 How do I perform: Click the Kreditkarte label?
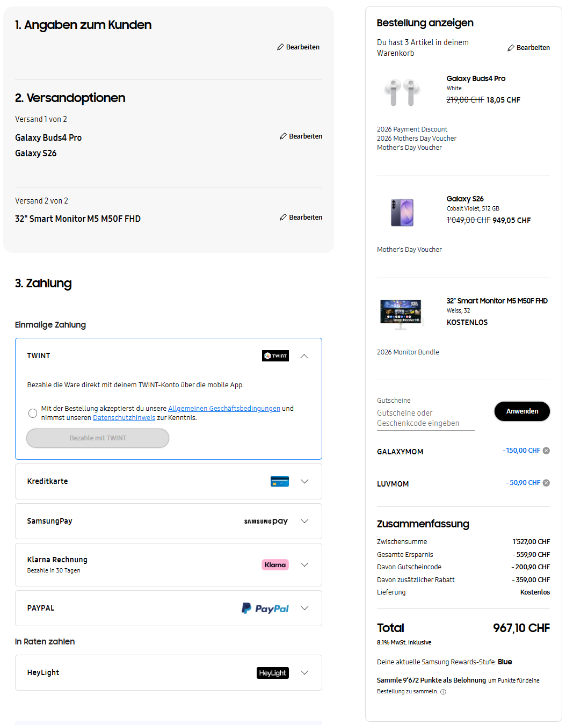[x=48, y=481]
